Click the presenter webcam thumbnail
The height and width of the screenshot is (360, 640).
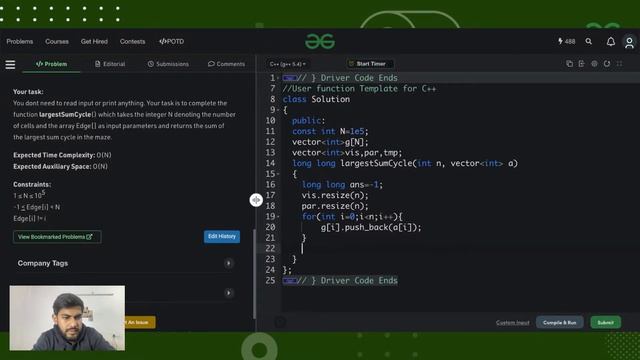tap(67, 318)
